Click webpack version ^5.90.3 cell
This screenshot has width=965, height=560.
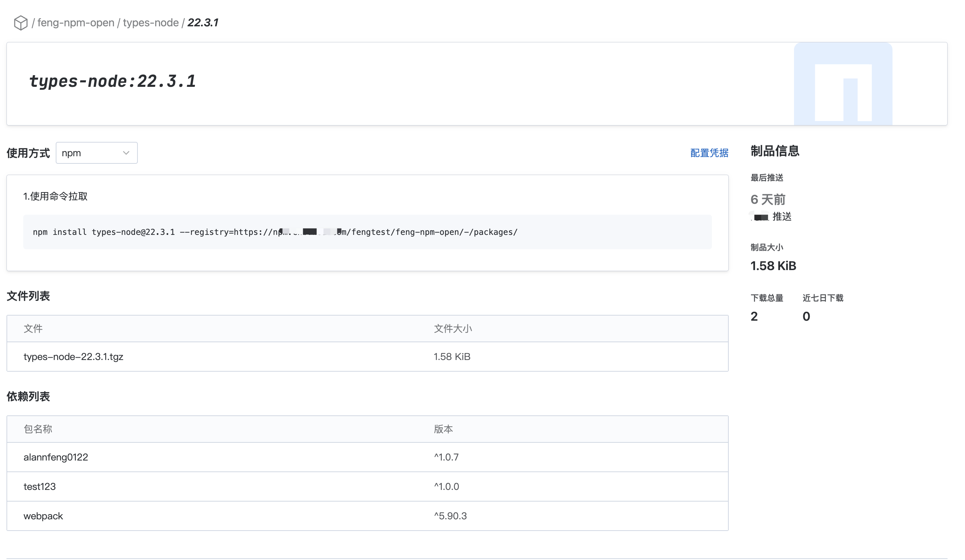pyautogui.click(x=450, y=516)
